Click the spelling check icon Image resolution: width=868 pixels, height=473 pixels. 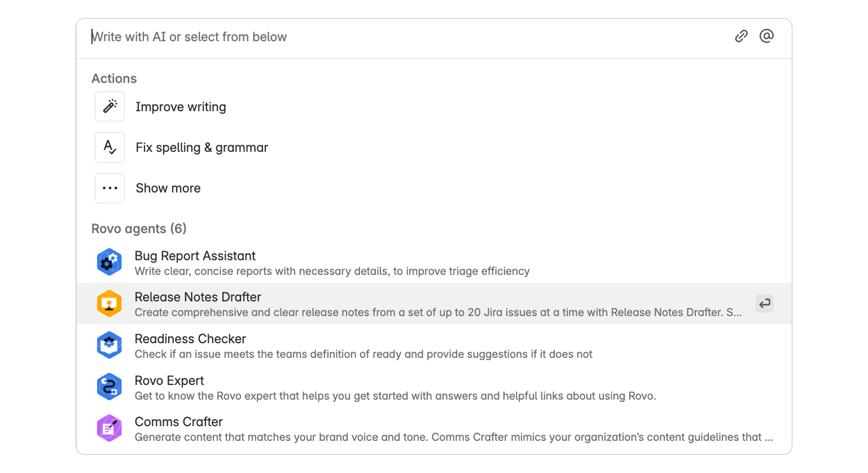pos(110,147)
